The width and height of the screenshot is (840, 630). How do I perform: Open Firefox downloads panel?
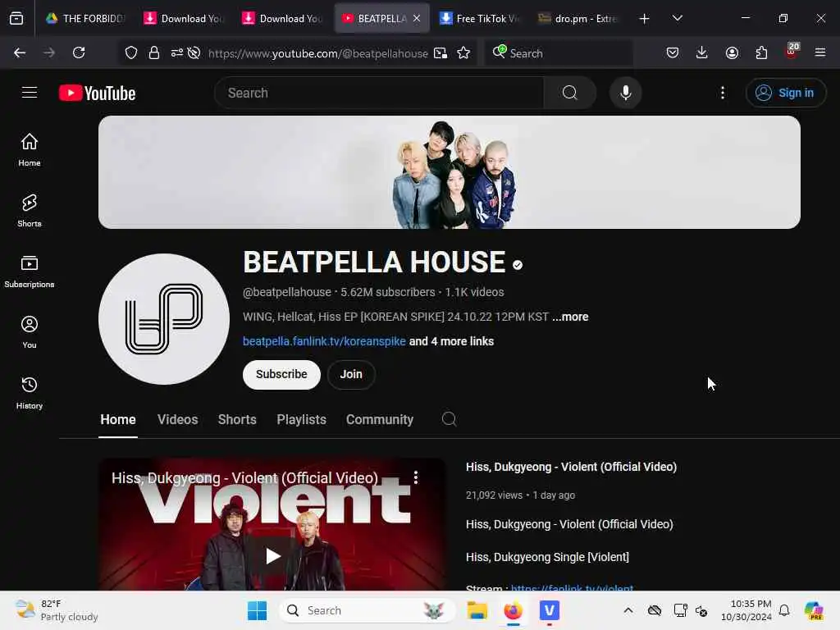pos(702,52)
